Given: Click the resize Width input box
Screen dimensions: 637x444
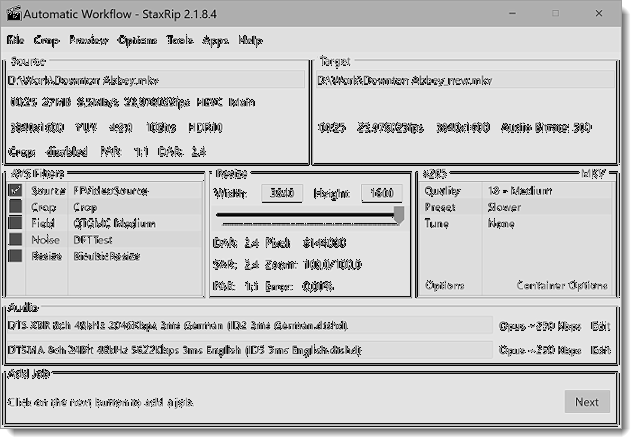Looking at the screenshot, I should [x=282, y=193].
